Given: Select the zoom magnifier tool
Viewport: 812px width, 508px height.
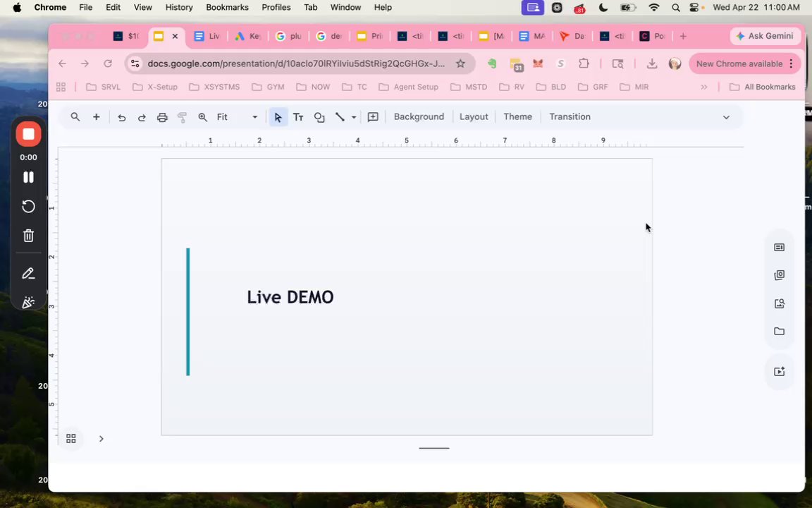Looking at the screenshot, I should (202, 117).
